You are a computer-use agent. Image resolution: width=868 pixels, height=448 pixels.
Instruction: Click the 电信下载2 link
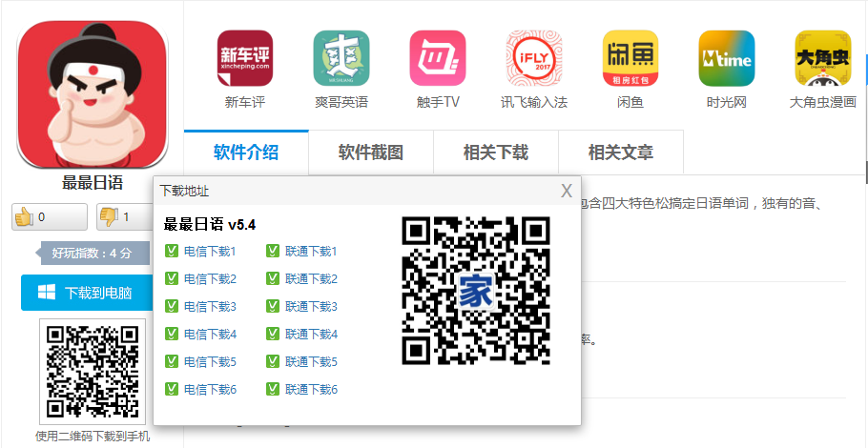tap(211, 279)
